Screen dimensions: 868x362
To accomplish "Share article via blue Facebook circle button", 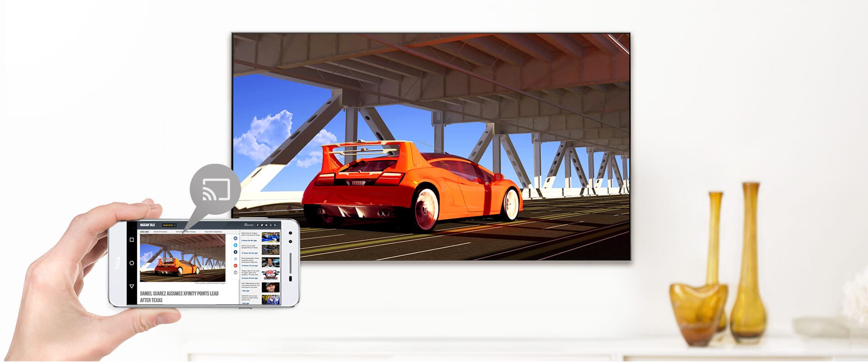I will click(x=236, y=238).
